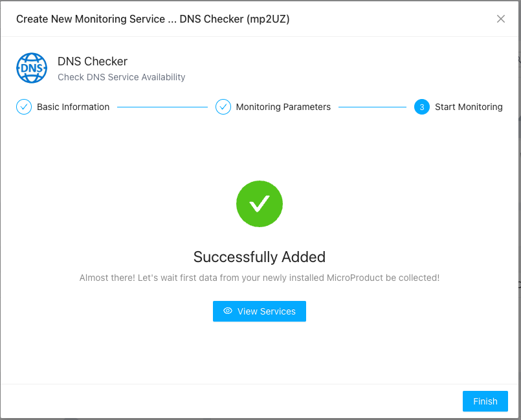The image size is (521, 420).
Task: Click the DNS globe logo icon
Action: tap(32, 68)
